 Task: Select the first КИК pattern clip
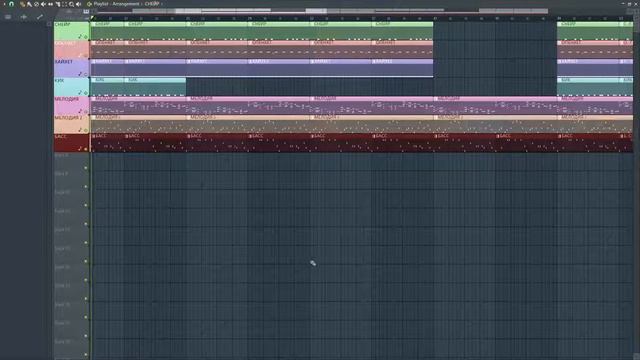click(x=107, y=87)
